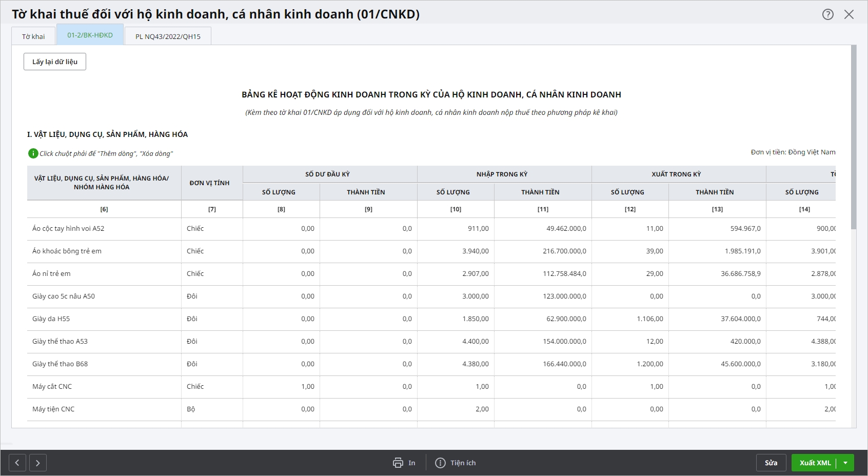This screenshot has height=476, width=868.
Task: Open the help question mark icon
Action: 827,14
